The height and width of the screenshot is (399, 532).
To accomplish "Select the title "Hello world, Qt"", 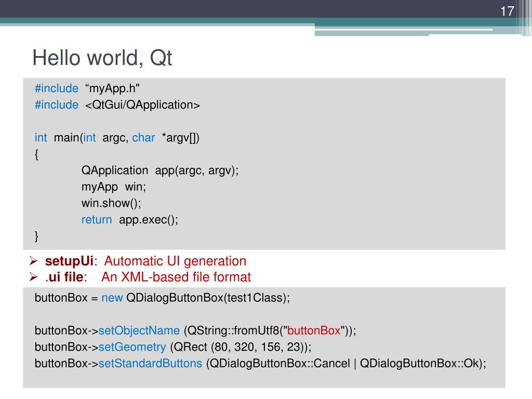I will [x=102, y=58].
